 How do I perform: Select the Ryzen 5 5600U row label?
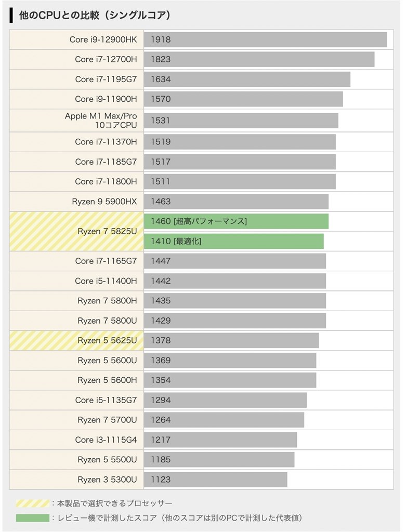tap(107, 361)
